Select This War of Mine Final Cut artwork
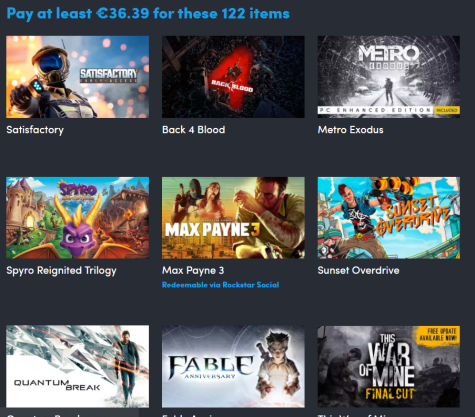The height and width of the screenshot is (417, 475). [389, 366]
